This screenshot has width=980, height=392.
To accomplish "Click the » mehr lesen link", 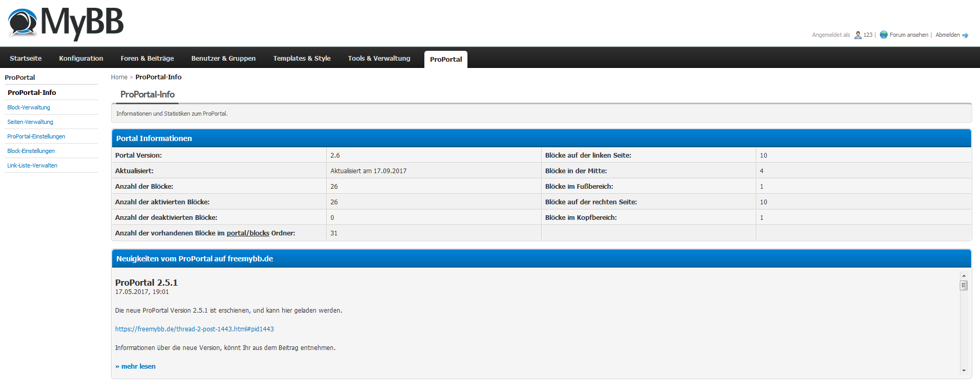I will click(135, 366).
